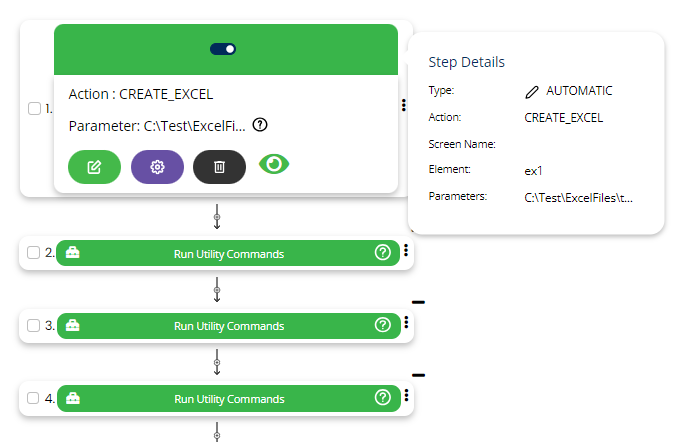Click help icon on step 3 bar
This screenshot has width=675, height=442.
[382, 325]
